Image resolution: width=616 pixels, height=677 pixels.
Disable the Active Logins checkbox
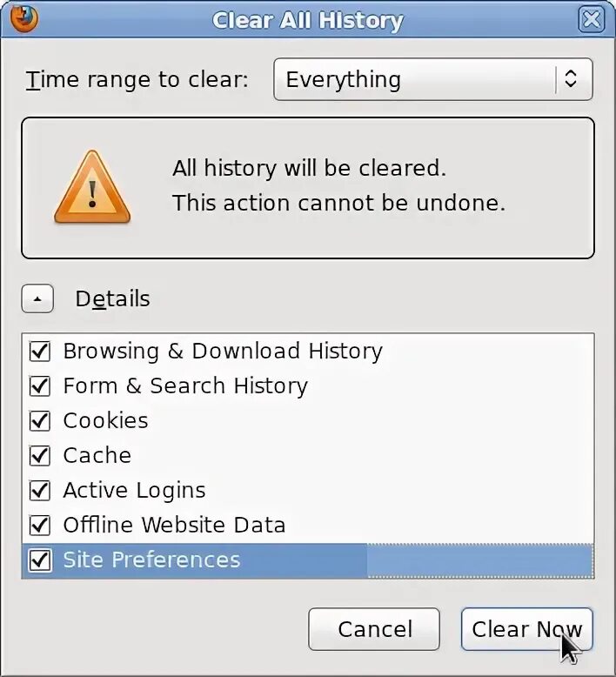coord(40,491)
